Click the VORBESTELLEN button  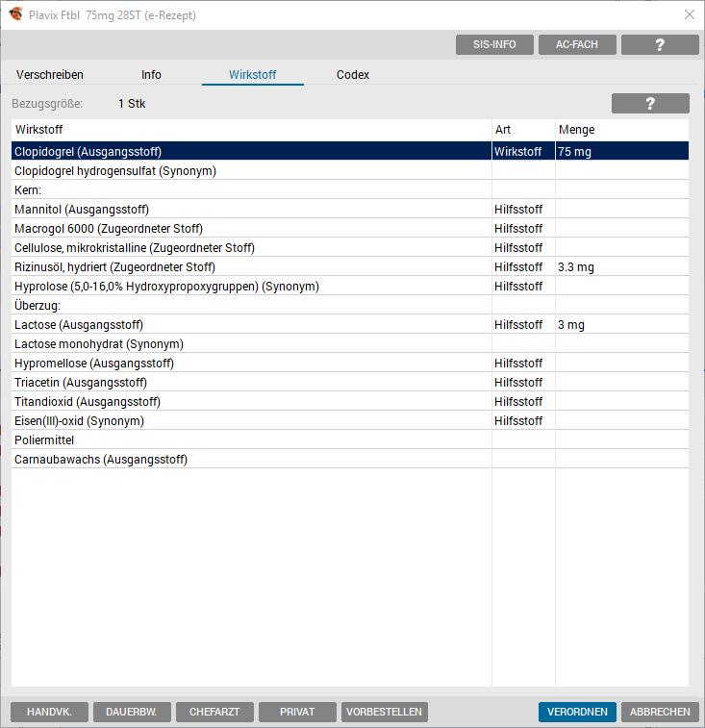point(385,712)
